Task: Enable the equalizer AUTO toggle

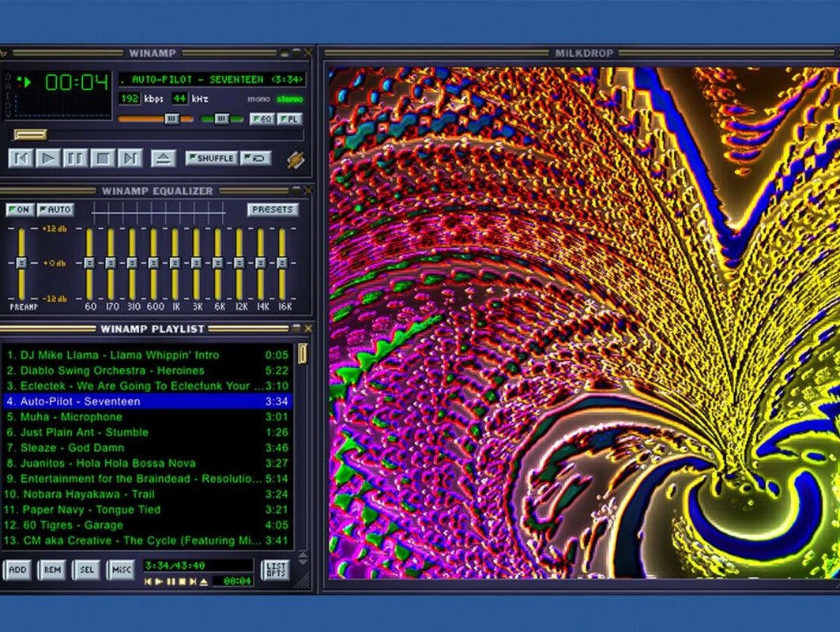Action: pos(55,210)
